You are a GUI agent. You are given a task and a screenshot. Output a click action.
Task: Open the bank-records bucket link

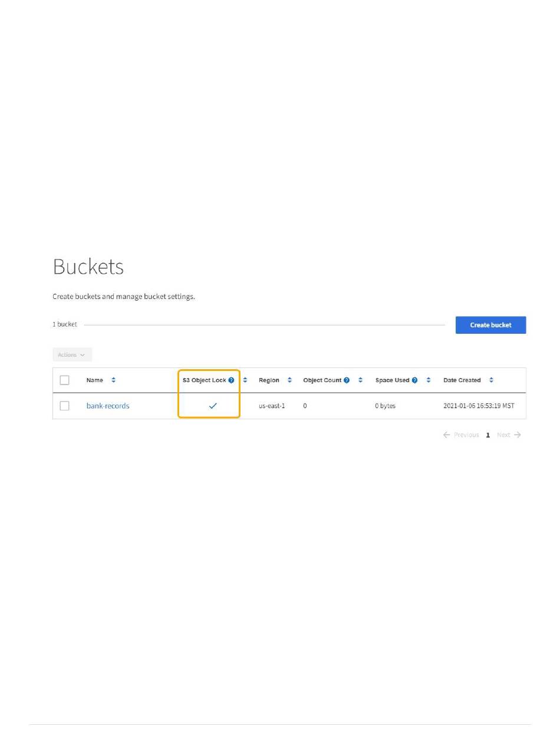[108, 406]
